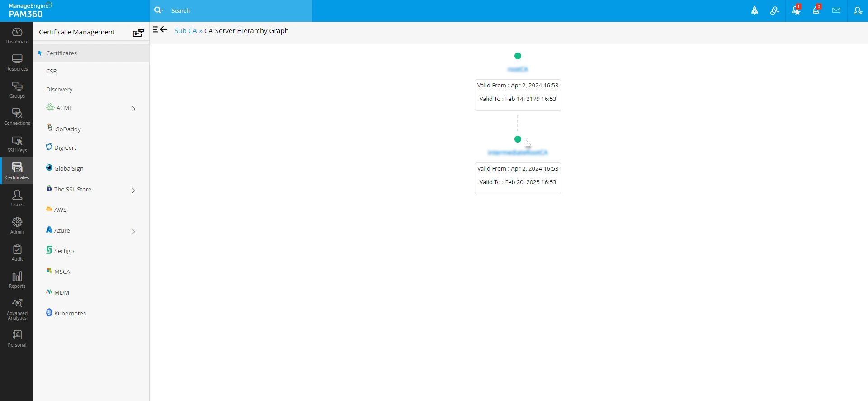Open SSH Keys section
This screenshot has height=401, width=868.
click(x=17, y=144)
